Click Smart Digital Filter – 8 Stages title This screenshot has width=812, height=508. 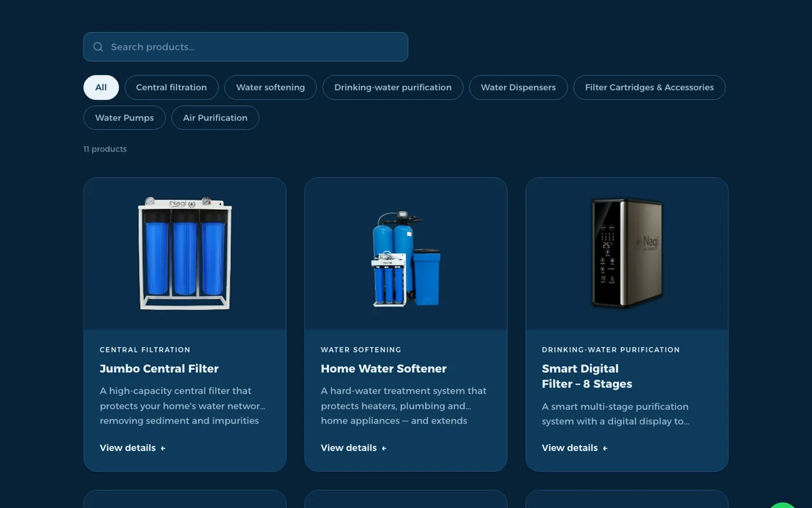(x=587, y=376)
